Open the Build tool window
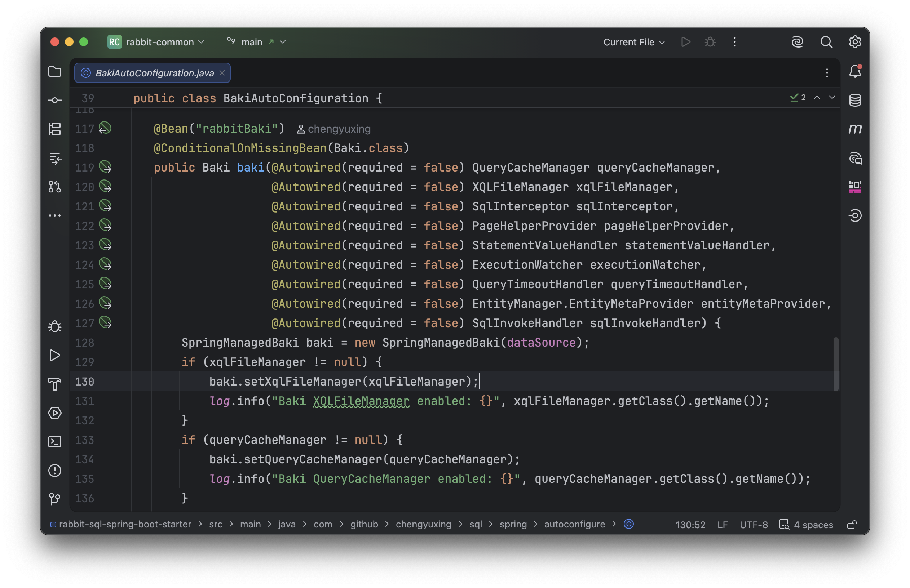This screenshot has width=910, height=588. [55, 384]
